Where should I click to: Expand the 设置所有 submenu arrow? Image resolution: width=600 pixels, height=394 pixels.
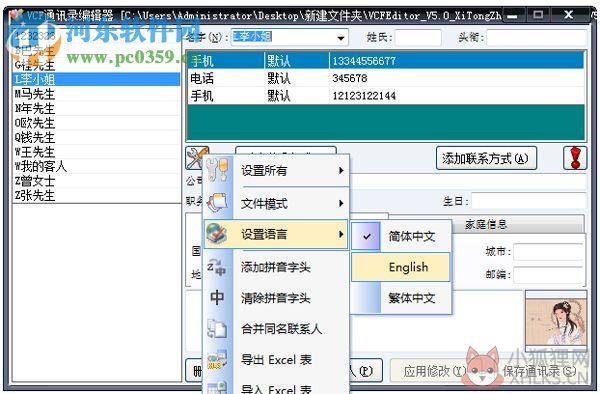341,170
